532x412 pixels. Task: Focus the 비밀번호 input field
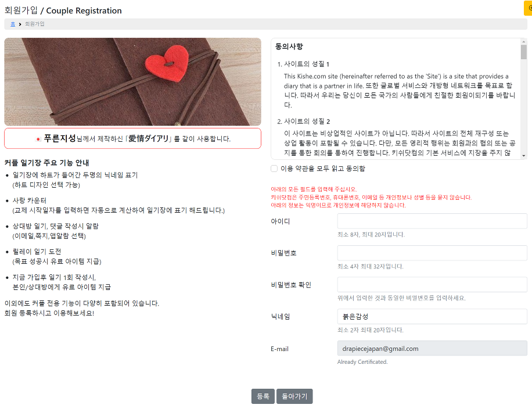[x=432, y=253]
